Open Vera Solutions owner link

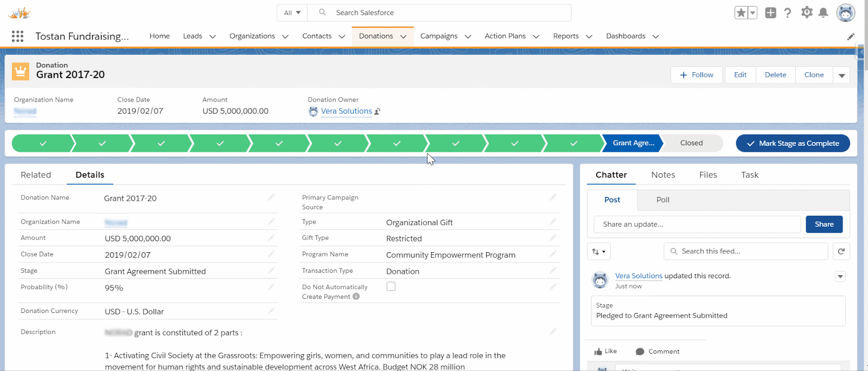[x=346, y=111]
